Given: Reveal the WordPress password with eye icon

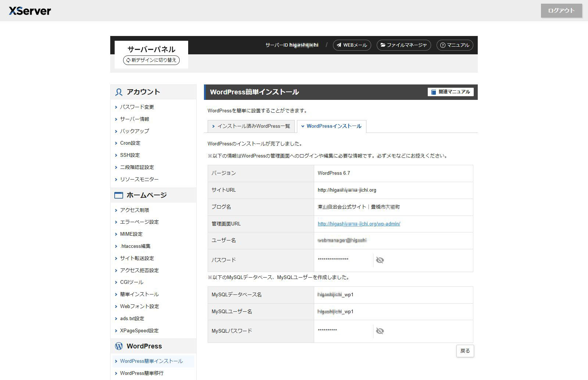Looking at the screenshot, I should (380, 260).
